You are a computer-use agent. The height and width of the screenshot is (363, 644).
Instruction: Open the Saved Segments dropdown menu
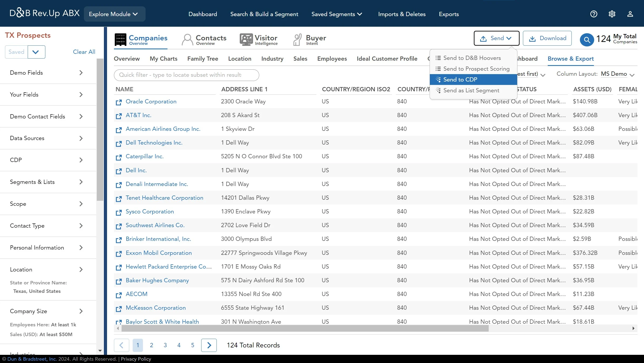tap(337, 14)
